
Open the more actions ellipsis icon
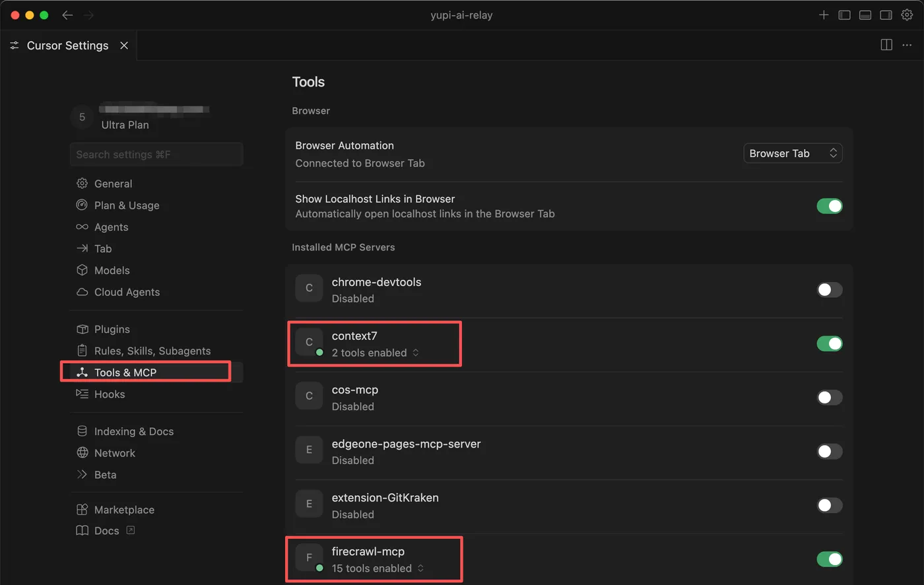[x=907, y=45]
